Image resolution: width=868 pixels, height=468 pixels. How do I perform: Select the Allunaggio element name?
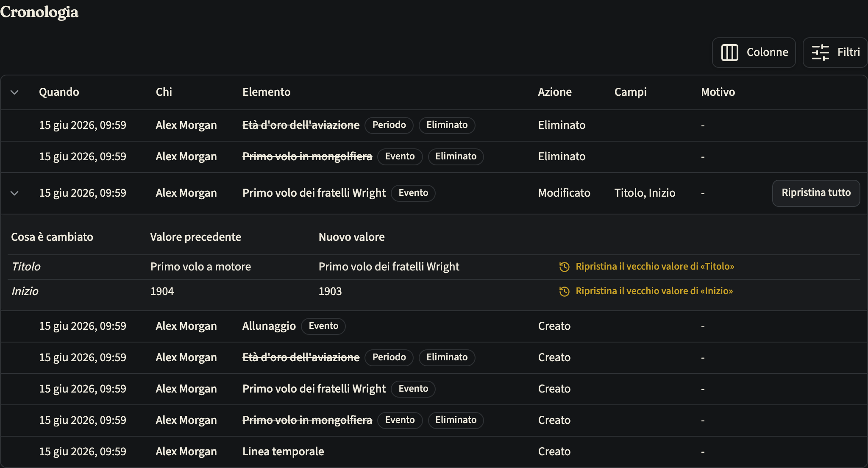269,326
